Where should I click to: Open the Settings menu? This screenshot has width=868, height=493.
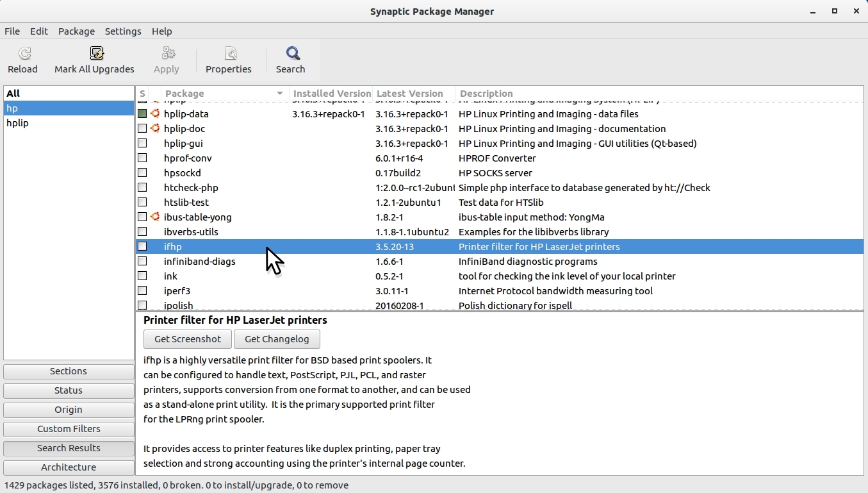pos(122,31)
